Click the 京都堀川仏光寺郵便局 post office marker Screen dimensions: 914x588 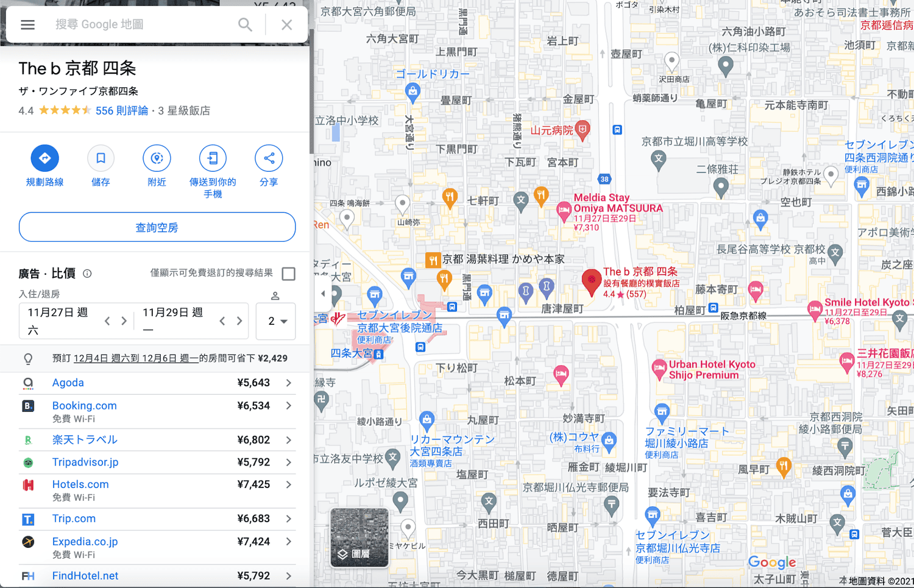click(x=612, y=505)
